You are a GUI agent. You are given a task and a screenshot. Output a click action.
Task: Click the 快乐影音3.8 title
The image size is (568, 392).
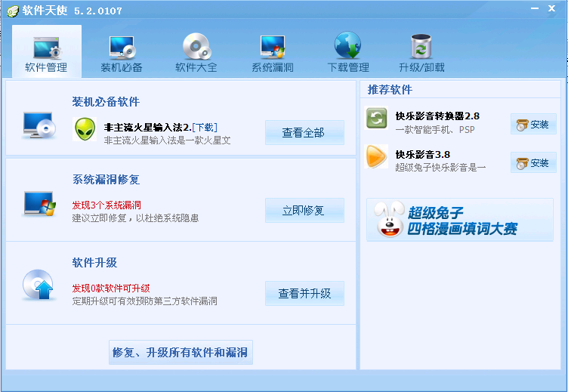coord(423,154)
